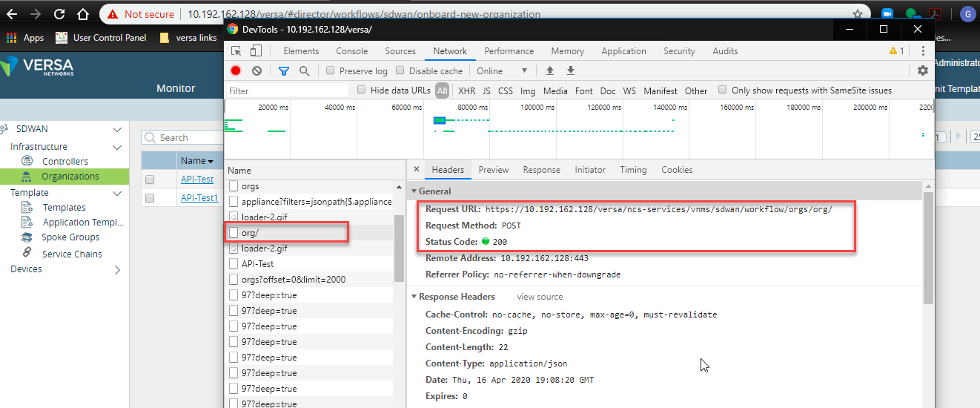Expand the Devices section chevron
The image size is (980, 408).
point(116,269)
